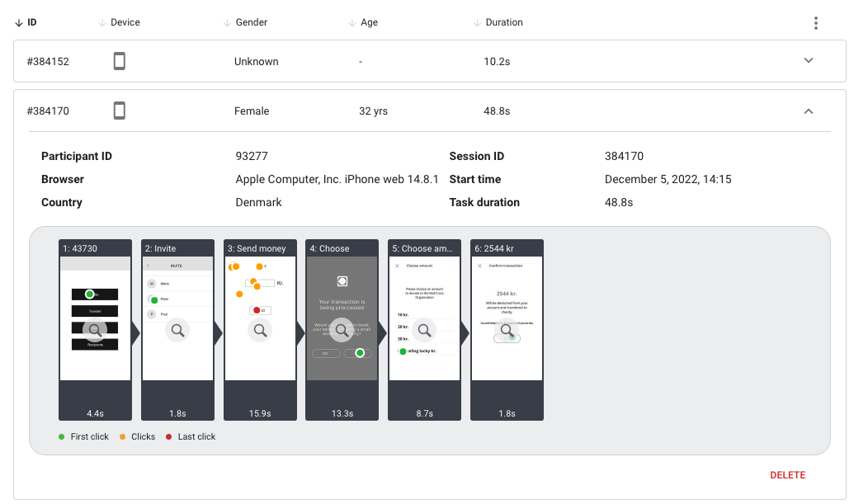Screen dimensions: 854x504
Task: Click the phone device icon for #384170
Action: tap(120, 111)
